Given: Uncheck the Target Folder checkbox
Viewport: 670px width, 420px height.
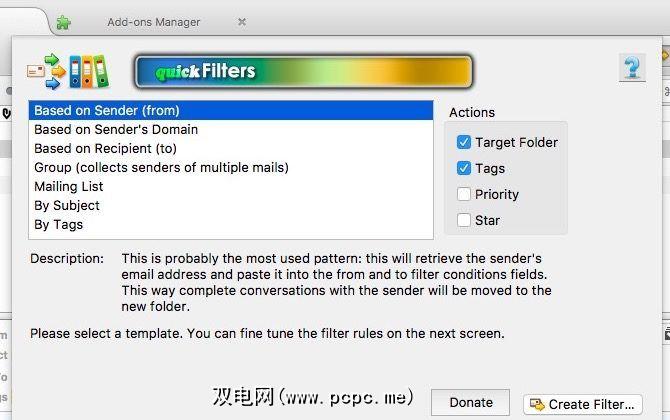Looking at the screenshot, I should tap(464, 142).
